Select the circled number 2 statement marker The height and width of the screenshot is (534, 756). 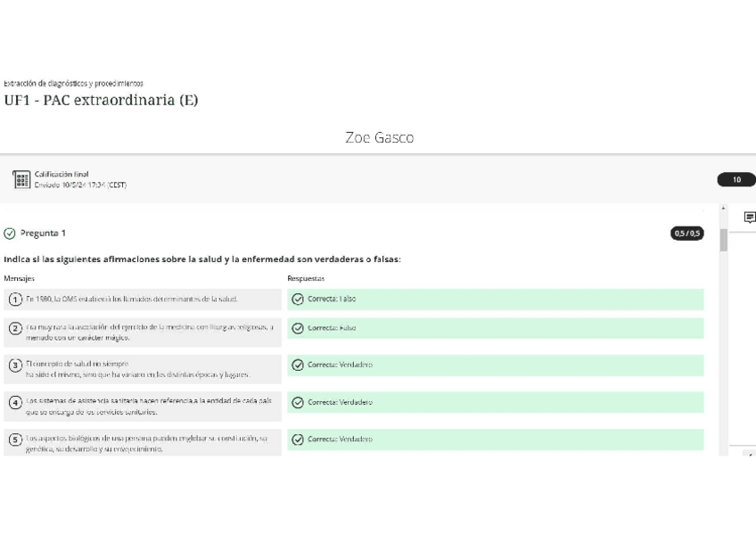[x=15, y=328]
